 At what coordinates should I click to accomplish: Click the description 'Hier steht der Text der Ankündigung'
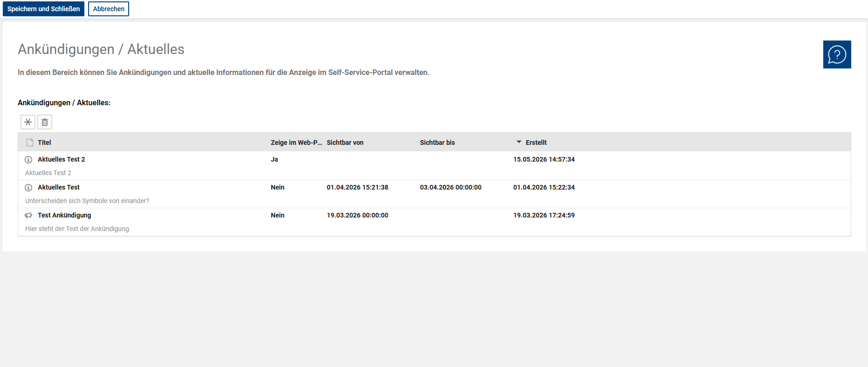[77, 229]
